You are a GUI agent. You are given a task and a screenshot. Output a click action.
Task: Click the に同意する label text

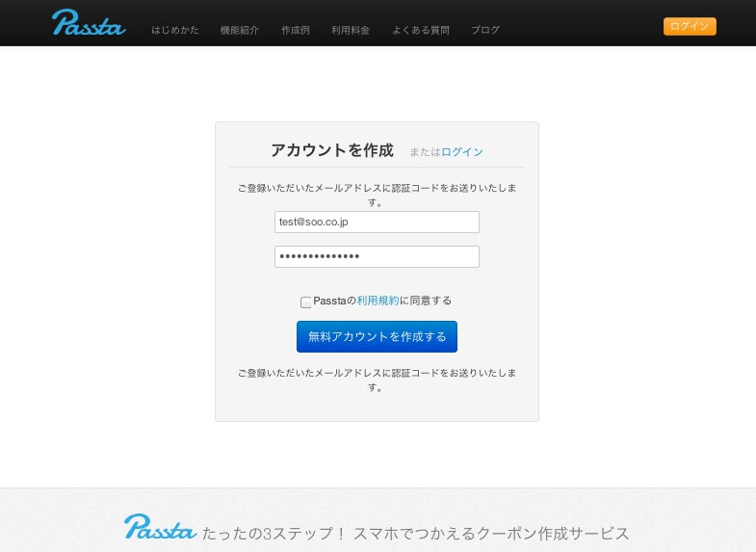[426, 301]
